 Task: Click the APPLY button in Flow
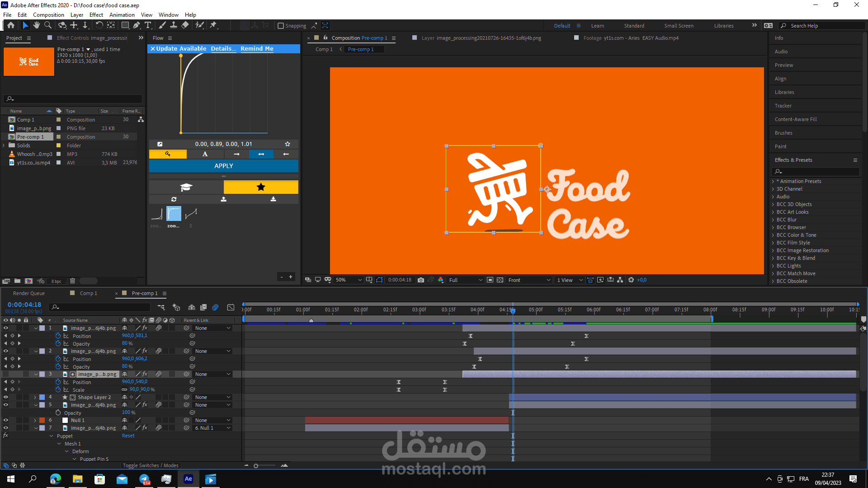click(x=224, y=166)
